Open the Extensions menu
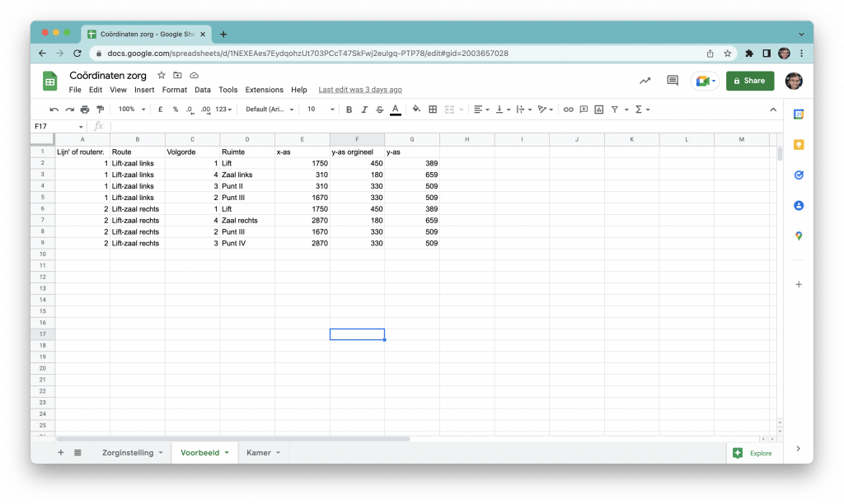 point(264,90)
